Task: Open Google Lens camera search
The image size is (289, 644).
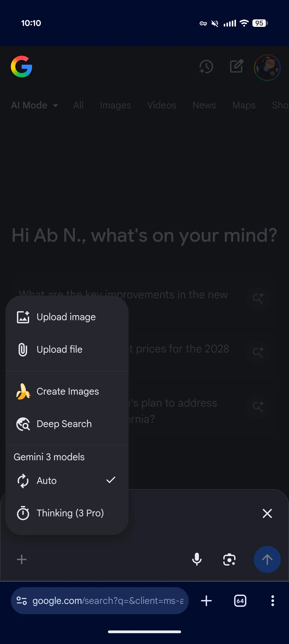Action: tap(229, 559)
